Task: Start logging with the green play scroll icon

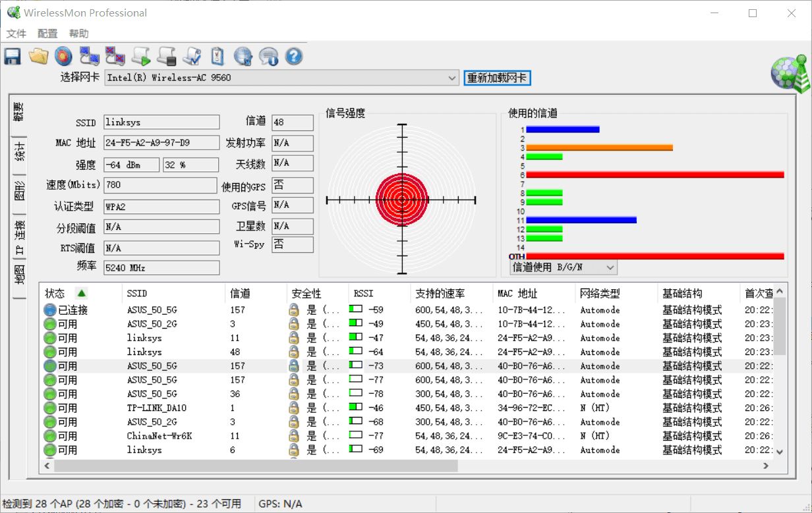Action: pyautogui.click(x=140, y=57)
